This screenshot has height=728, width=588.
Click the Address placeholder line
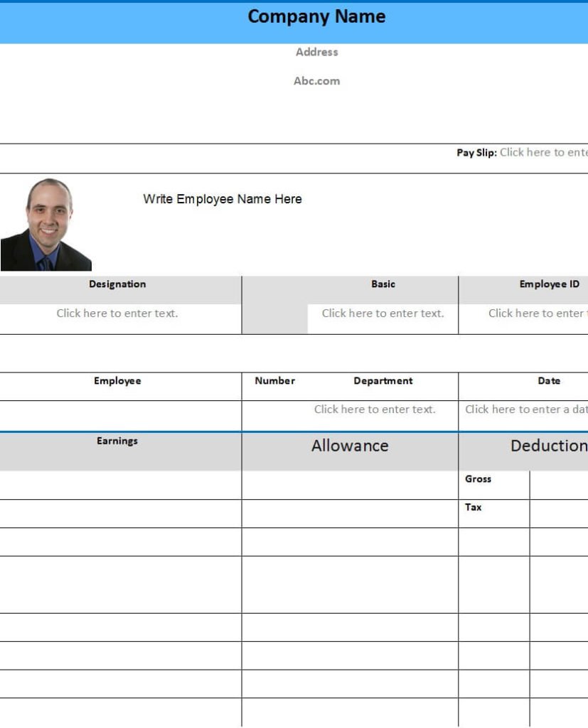coord(316,51)
